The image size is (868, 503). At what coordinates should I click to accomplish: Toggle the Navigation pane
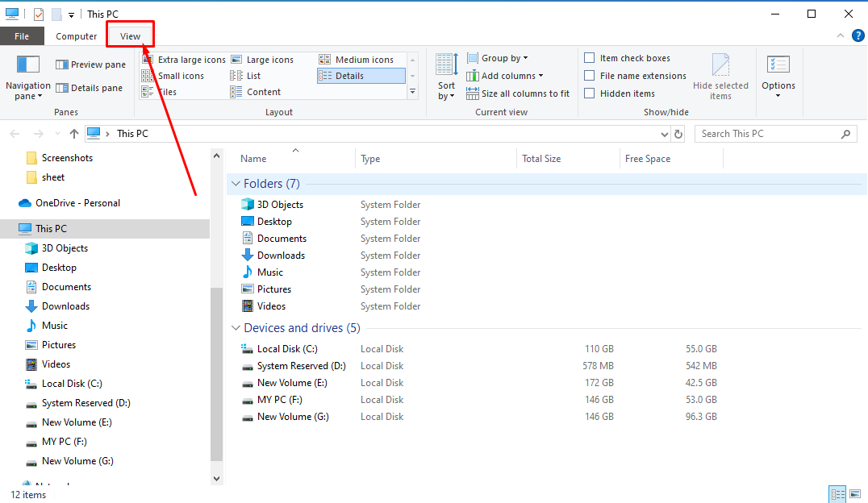coord(27,77)
